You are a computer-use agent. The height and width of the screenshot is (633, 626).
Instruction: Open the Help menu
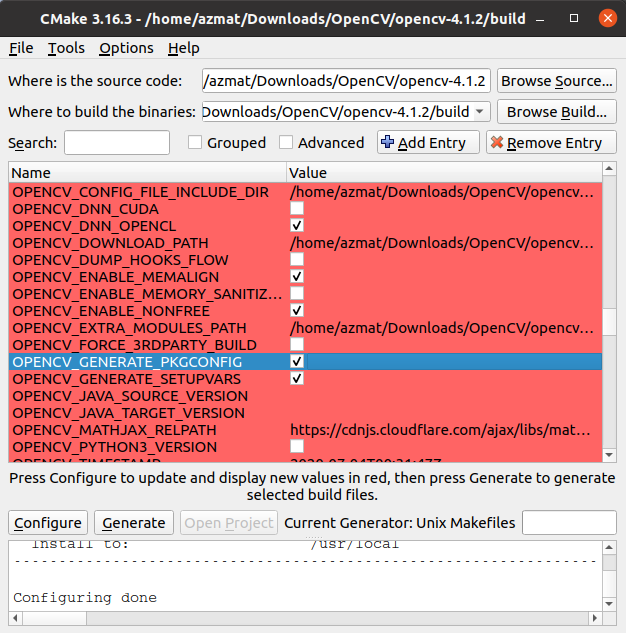(184, 48)
